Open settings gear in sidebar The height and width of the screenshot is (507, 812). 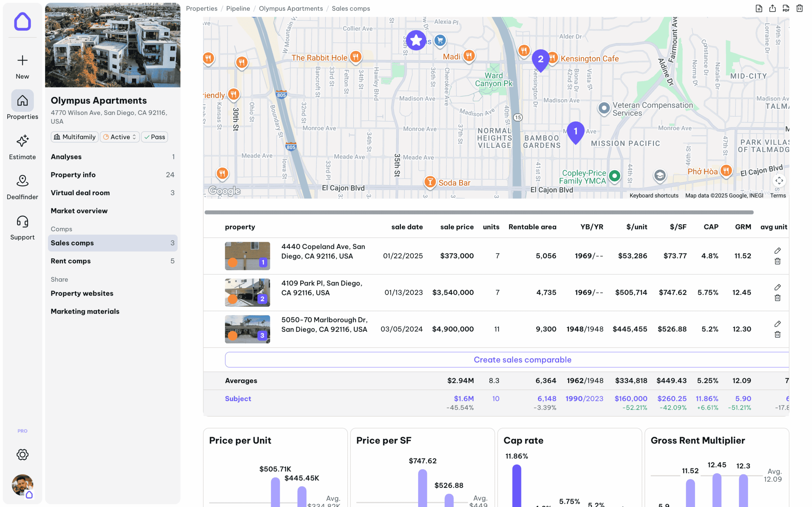(23, 455)
